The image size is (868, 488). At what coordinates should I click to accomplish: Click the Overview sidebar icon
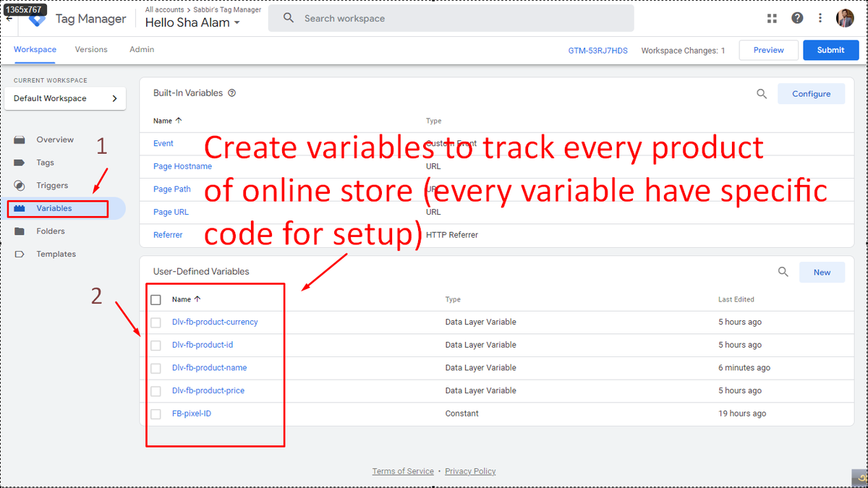pyautogui.click(x=20, y=140)
